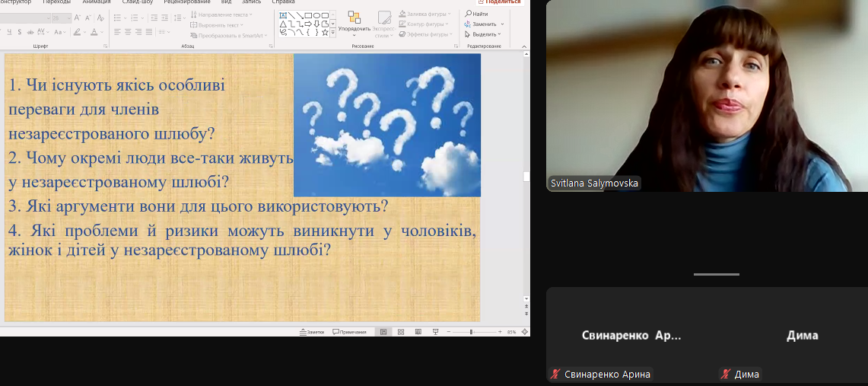Toggle the Примечания comments pane
Viewport: 868px width, 386px height.
[349, 332]
